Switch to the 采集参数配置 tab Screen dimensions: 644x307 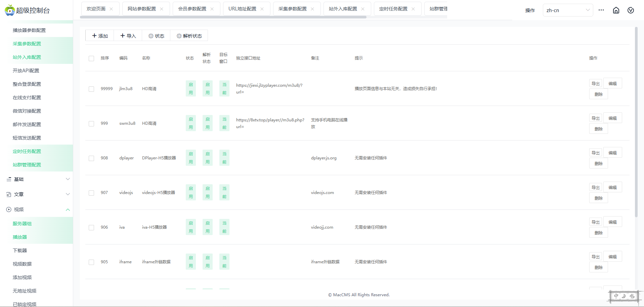point(292,9)
